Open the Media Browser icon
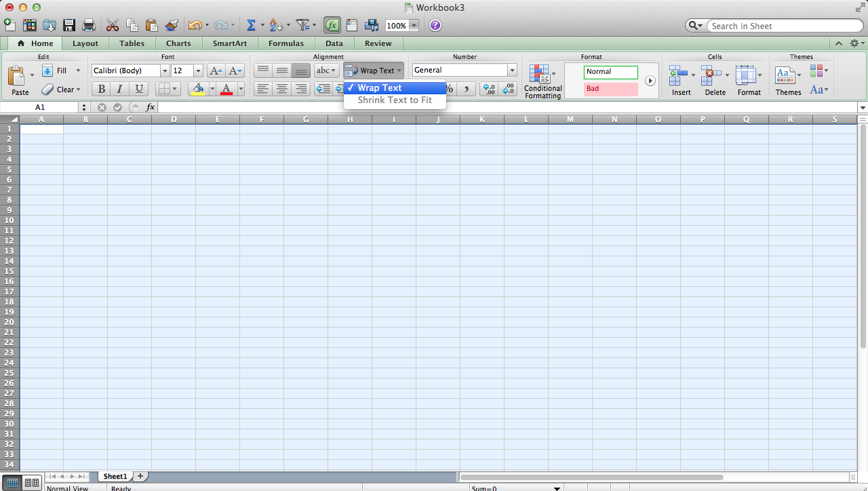 pyautogui.click(x=372, y=25)
